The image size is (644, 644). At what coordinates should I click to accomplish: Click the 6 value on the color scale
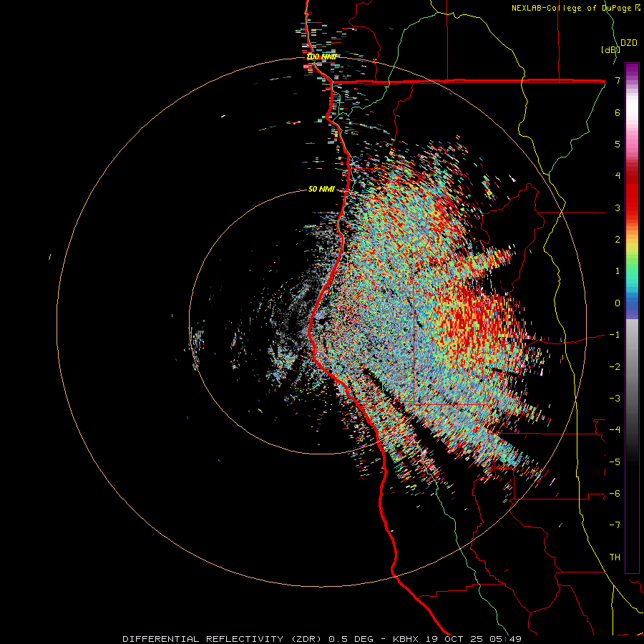click(x=618, y=112)
